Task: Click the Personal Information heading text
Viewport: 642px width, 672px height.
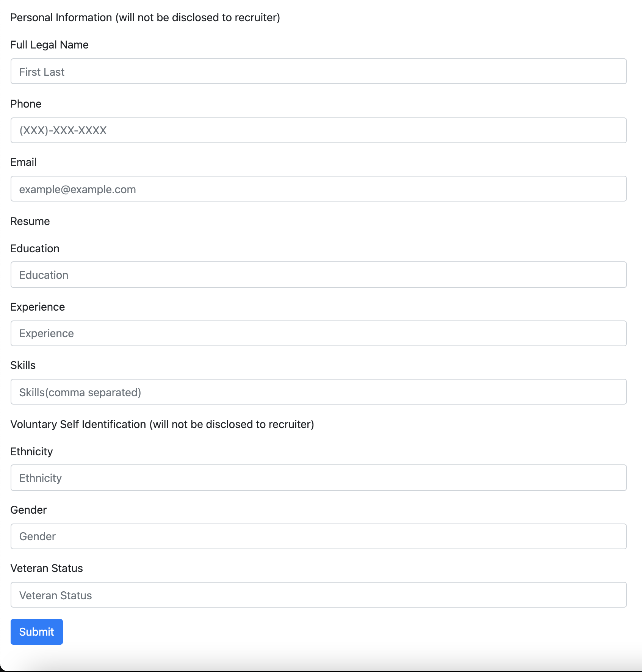Action: pyautogui.click(x=145, y=17)
